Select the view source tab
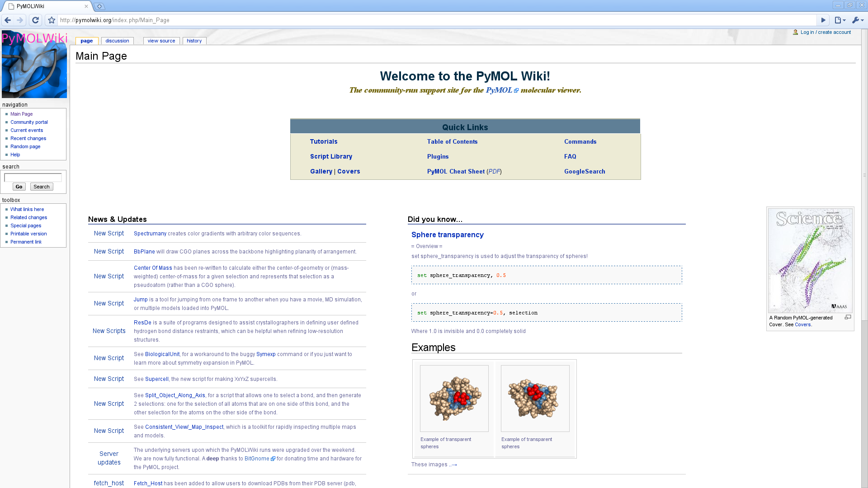 161,41
